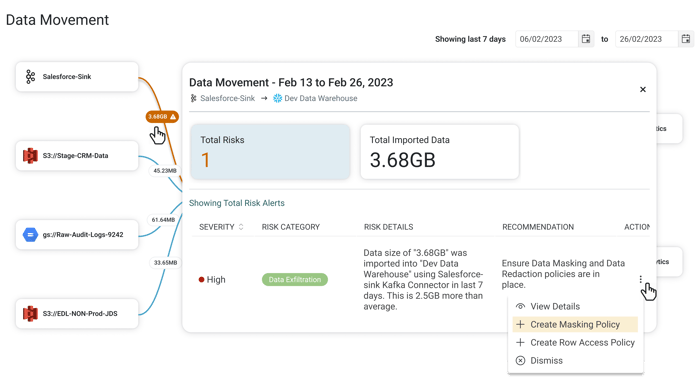The height and width of the screenshot is (378, 700).
Task: Open the start date calendar picker
Action: pos(586,39)
